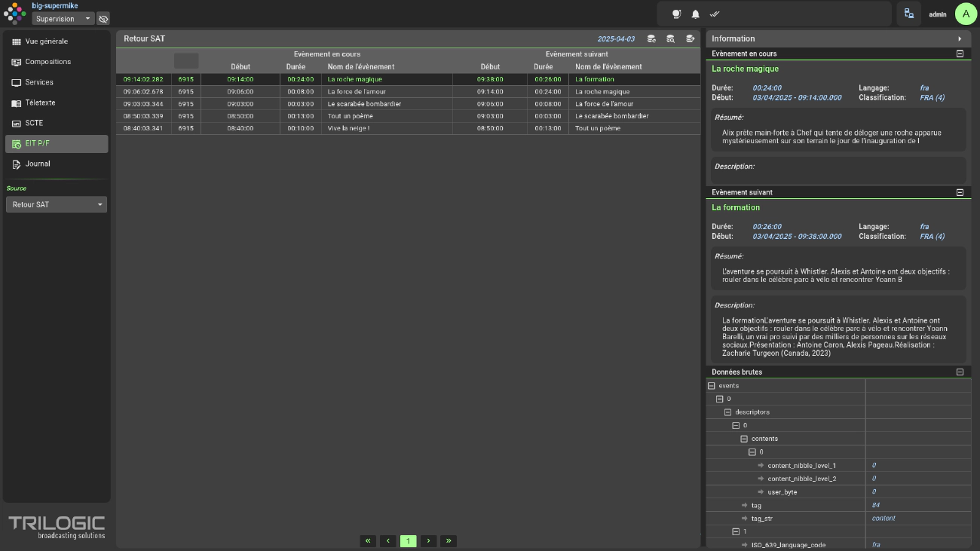The height and width of the screenshot is (551, 980).
Task: Toggle the crossed-eye visibility button near Supervision
Action: (103, 18)
